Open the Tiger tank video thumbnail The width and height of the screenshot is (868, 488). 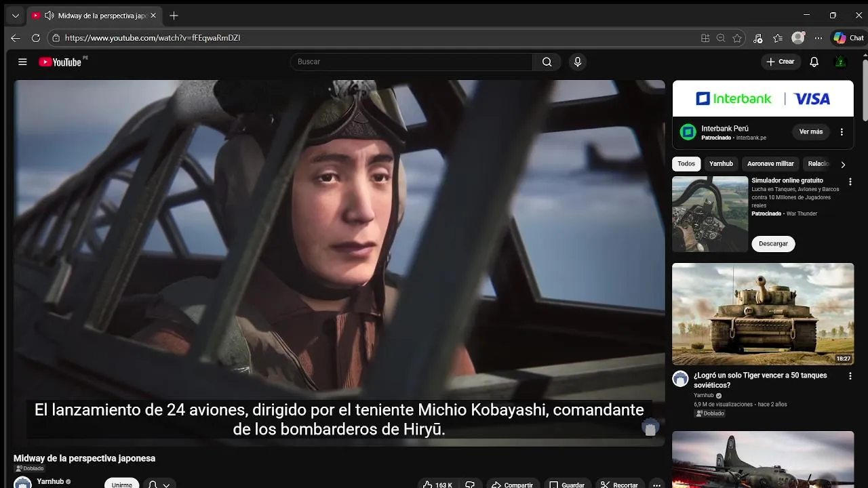pos(763,314)
